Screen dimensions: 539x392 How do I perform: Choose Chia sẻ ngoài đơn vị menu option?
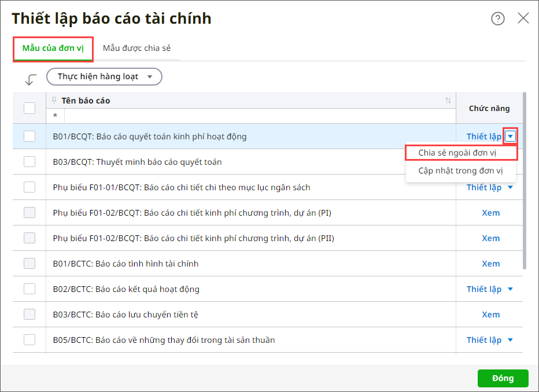tap(461, 153)
